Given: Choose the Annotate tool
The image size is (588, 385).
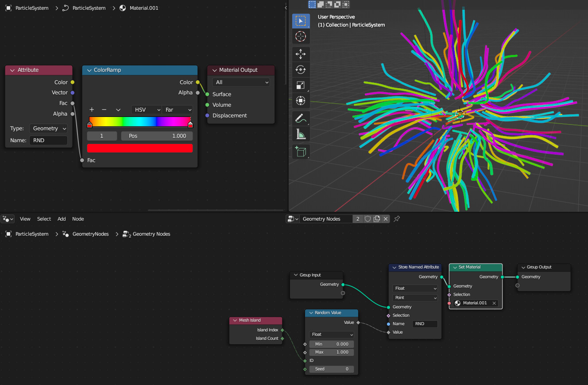Looking at the screenshot, I should 301,118.
